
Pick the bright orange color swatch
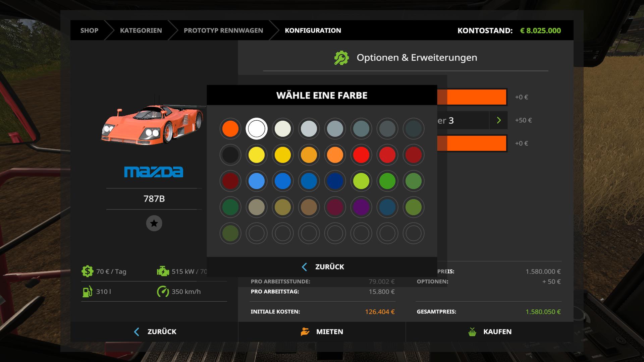[230, 129]
